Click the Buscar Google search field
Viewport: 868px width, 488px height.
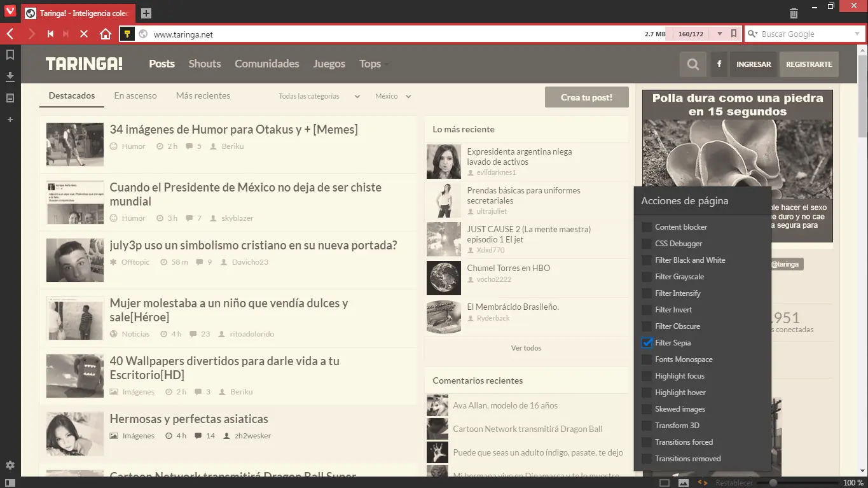(804, 34)
